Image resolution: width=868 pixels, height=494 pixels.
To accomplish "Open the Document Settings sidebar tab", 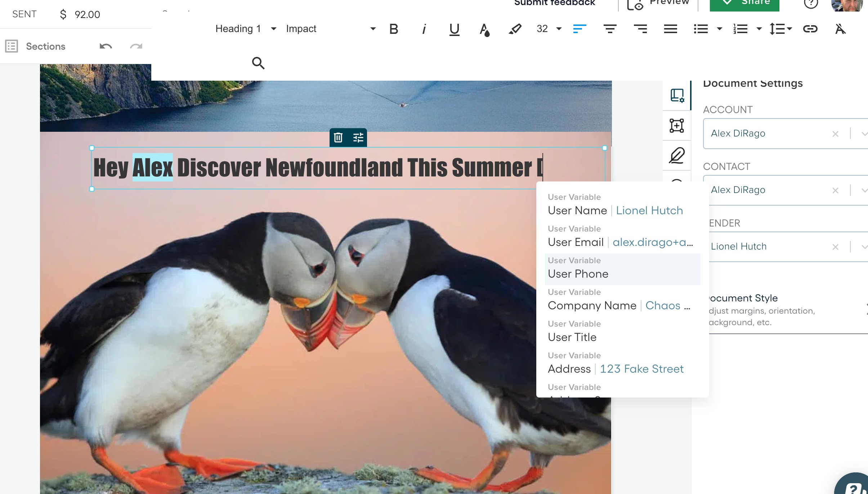I will (x=677, y=95).
